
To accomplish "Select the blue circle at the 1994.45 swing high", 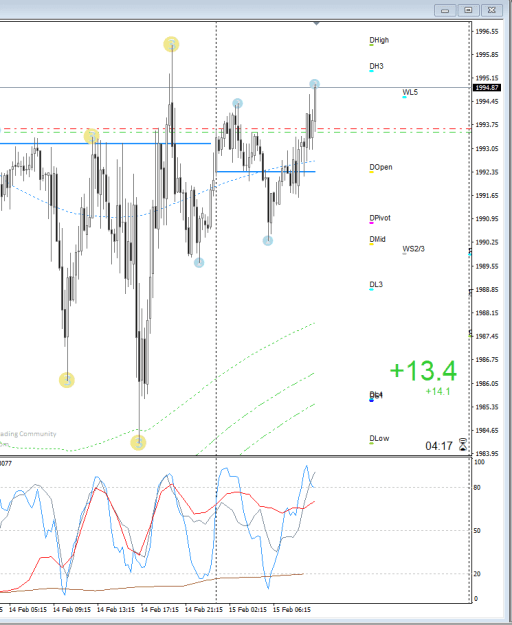I will (237, 104).
